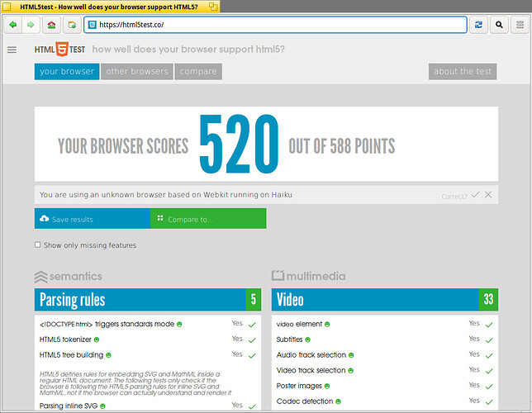This screenshot has height=413, width=532.
Task: Click the info dot beside Video track selection
Action: click(x=350, y=371)
